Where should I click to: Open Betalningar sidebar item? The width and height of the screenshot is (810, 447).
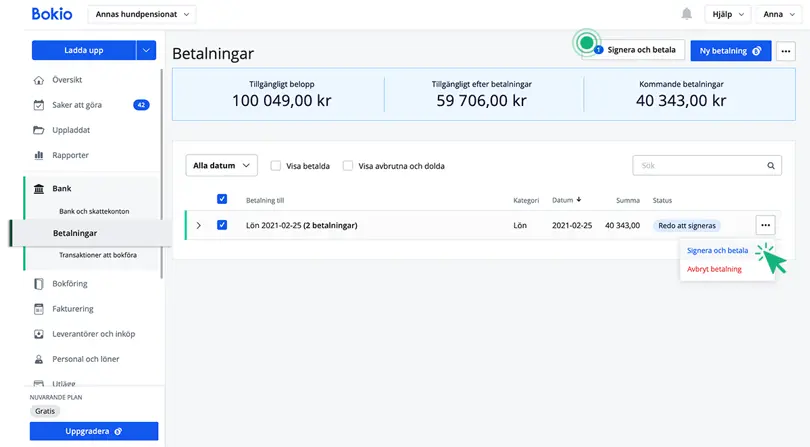(75, 233)
